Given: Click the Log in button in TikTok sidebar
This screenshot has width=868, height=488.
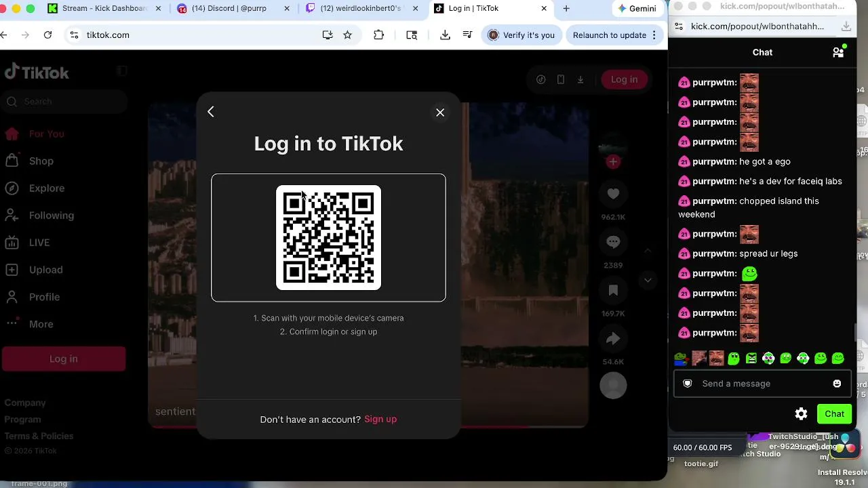Looking at the screenshot, I should 64,359.
